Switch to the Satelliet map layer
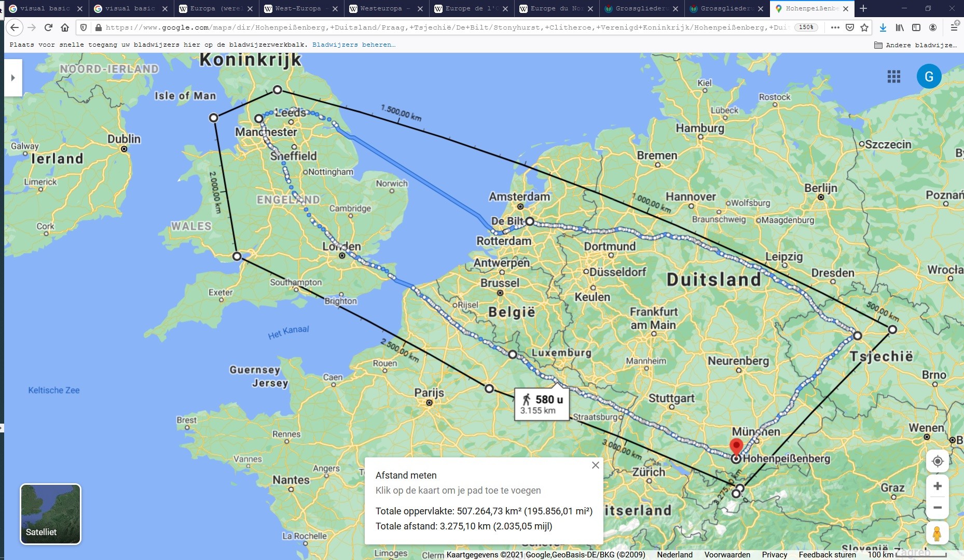The width and height of the screenshot is (964, 560). coord(50,514)
